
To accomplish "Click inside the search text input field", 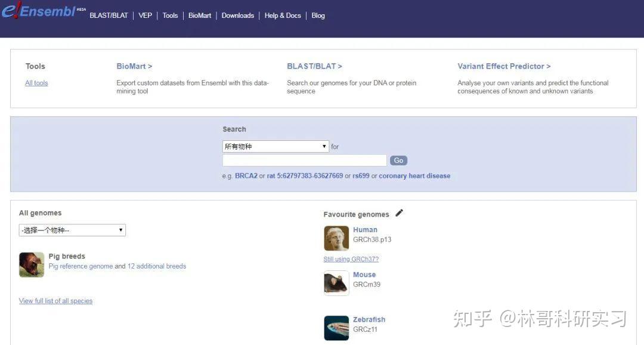I will (304, 160).
